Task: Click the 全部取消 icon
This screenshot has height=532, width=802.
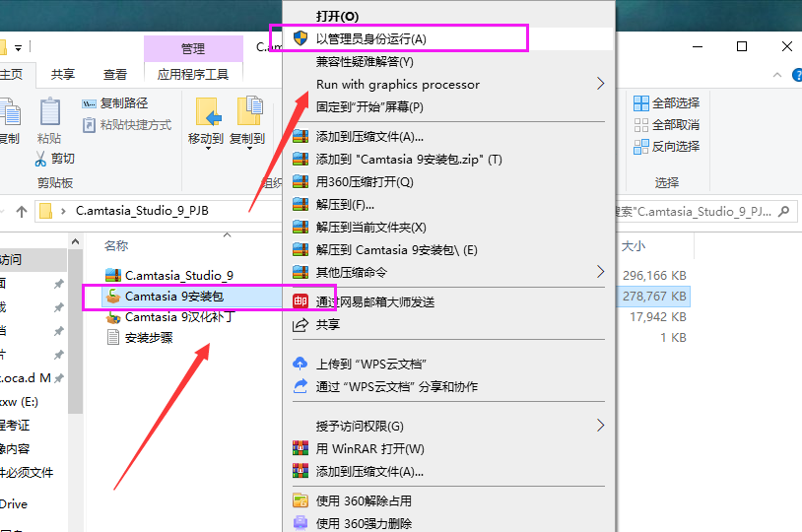Action: click(x=640, y=125)
